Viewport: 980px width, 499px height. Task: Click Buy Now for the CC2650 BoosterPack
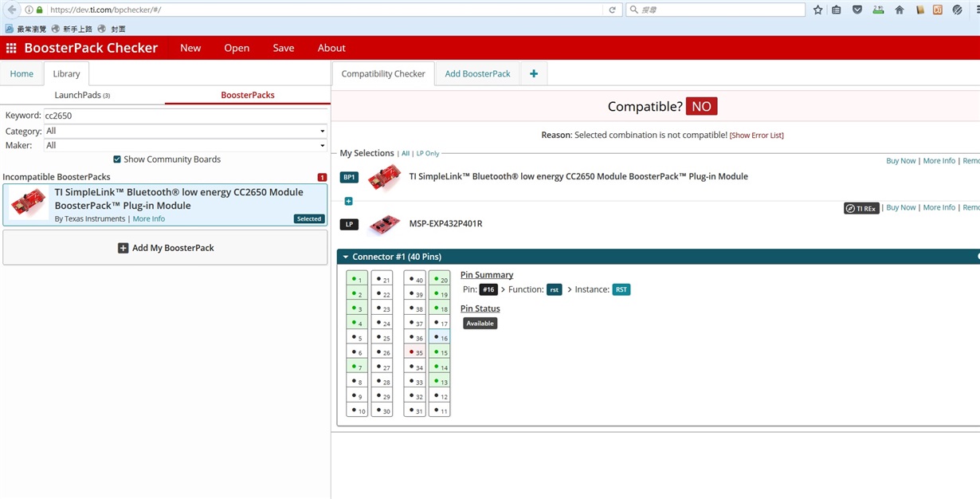[x=901, y=161]
